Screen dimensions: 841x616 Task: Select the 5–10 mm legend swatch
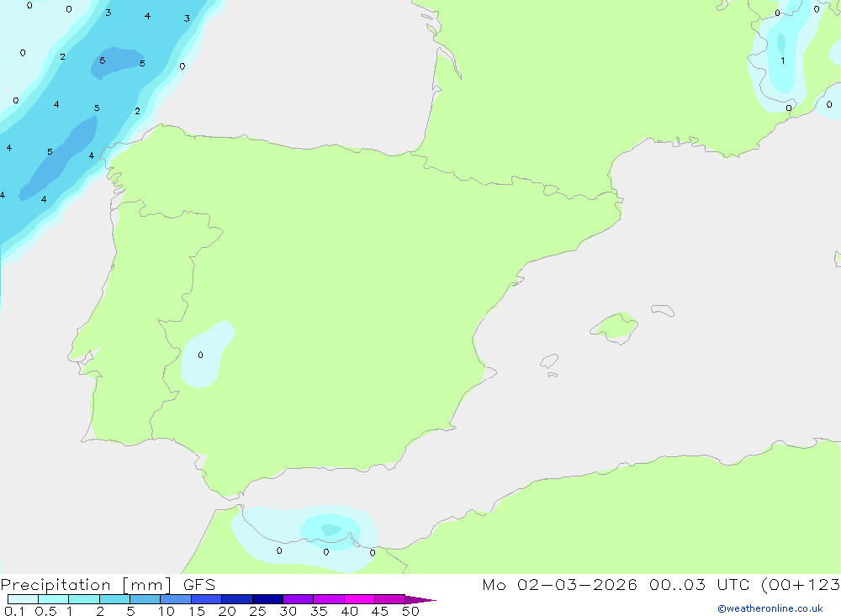point(145,599)
